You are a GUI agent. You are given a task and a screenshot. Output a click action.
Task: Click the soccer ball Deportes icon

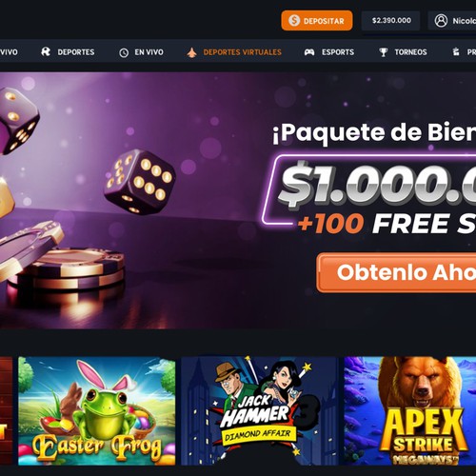click(x=46, y=51)
